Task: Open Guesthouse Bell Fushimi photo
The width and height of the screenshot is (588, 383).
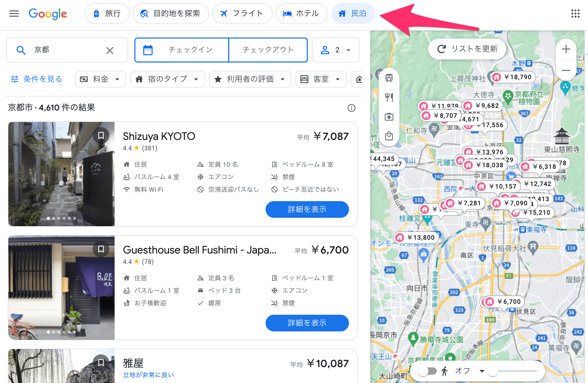Action: [x=61, y=288]
